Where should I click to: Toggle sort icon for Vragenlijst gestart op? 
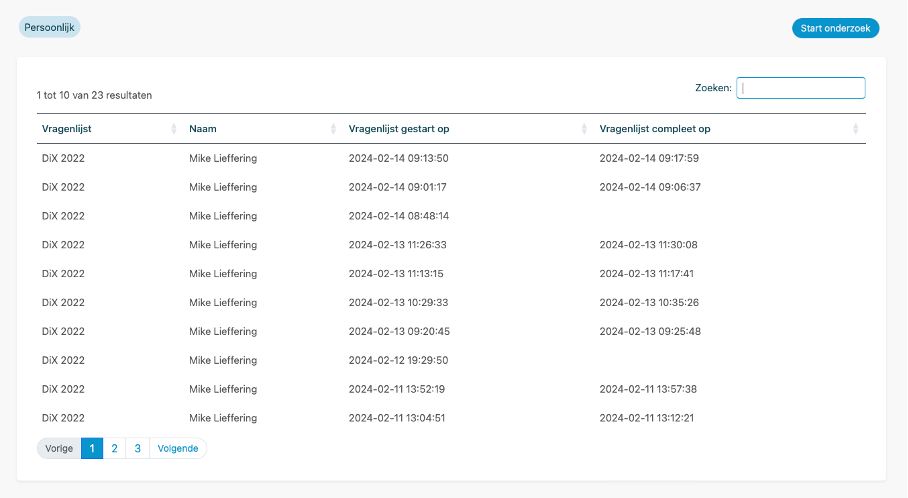[x=584, y=129]
